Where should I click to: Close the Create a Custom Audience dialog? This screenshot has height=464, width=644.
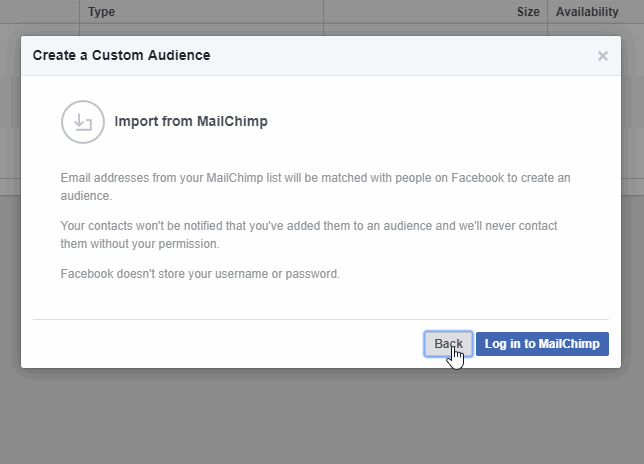603,56
